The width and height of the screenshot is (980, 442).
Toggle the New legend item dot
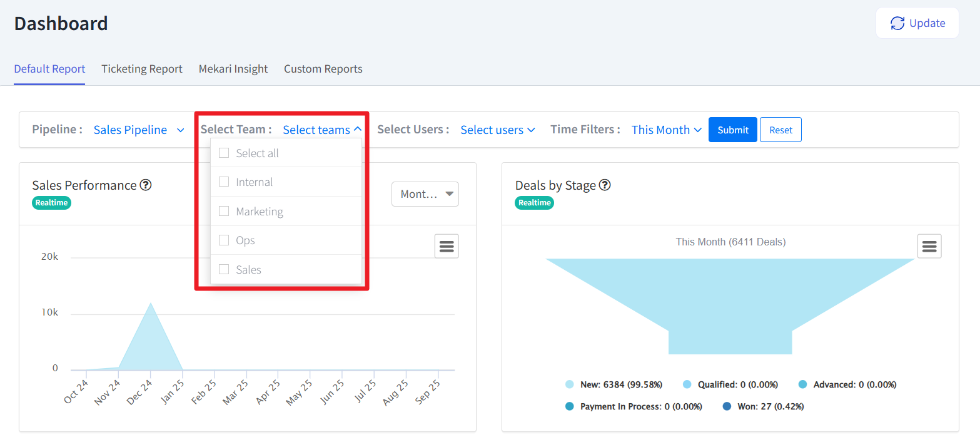pos(569,384)
